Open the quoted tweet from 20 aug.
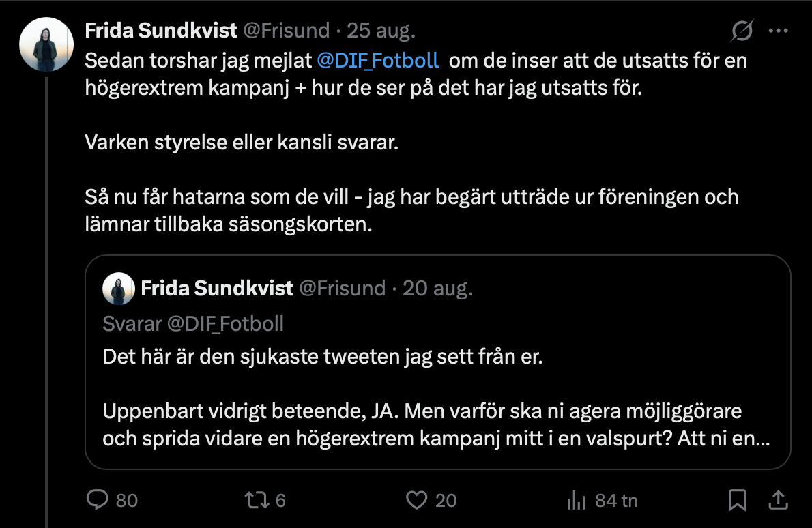812x528 pixels. coord(437,362)
